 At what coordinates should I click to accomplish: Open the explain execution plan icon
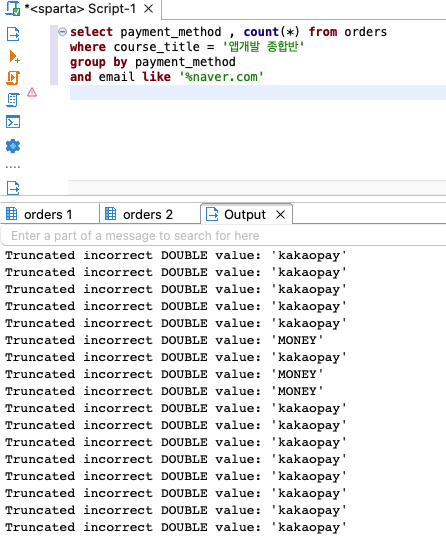(13, 100)
